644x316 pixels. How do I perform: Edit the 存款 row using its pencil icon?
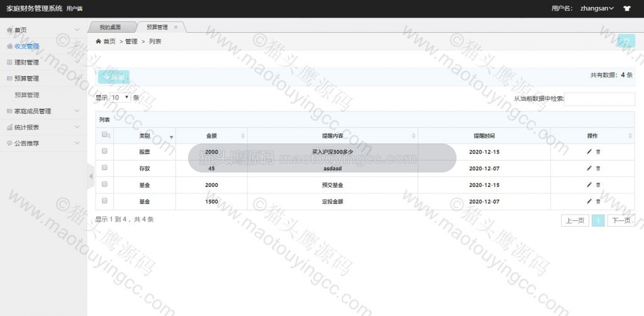tap(589, 168)
